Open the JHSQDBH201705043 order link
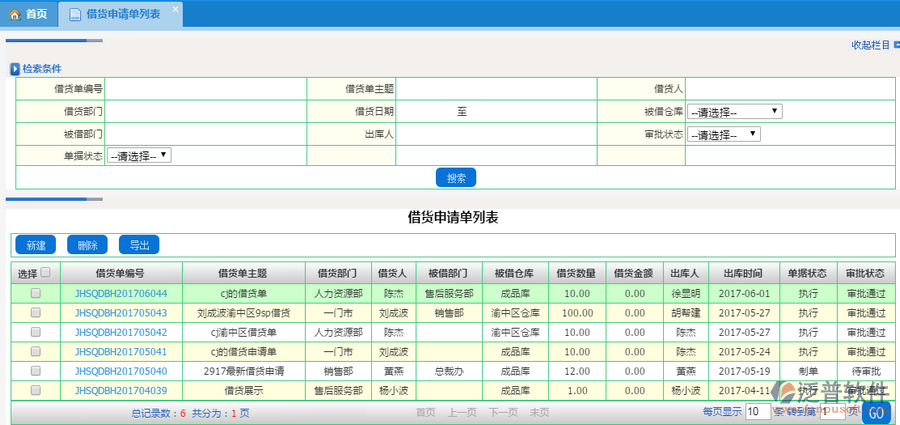The width and height of the screenshot is (900, 425). click(x=121, y=313)
